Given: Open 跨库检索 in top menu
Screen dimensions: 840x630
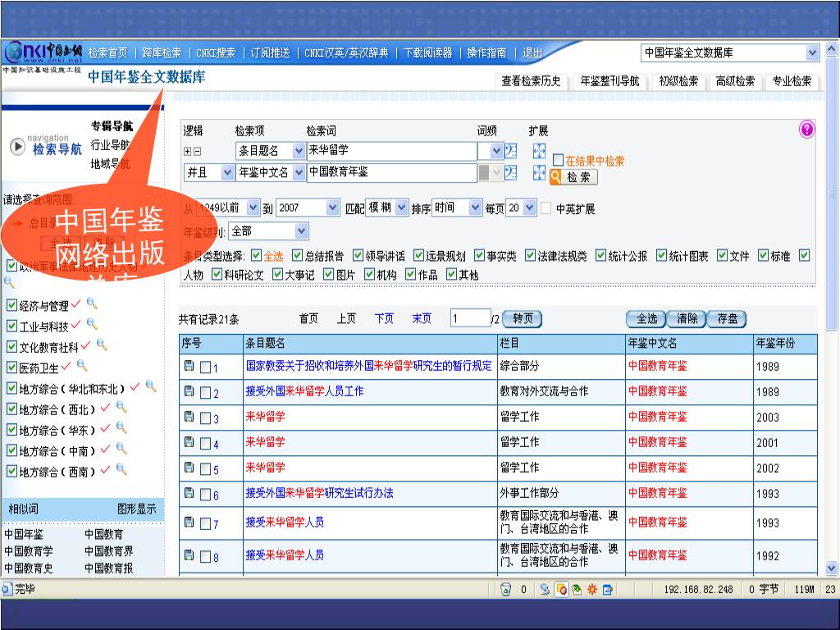Looking at the screenshot, I should pos(162,52).
